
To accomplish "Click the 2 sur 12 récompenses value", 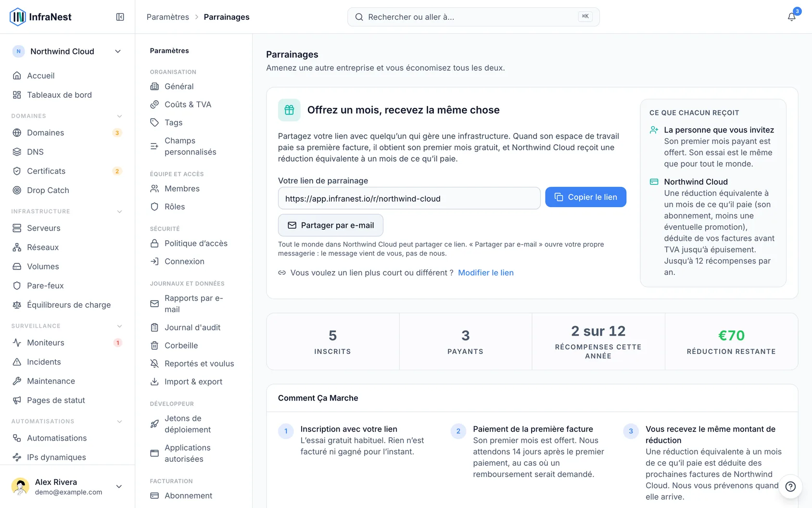I will pyautogui.click(x=598, y=331).
